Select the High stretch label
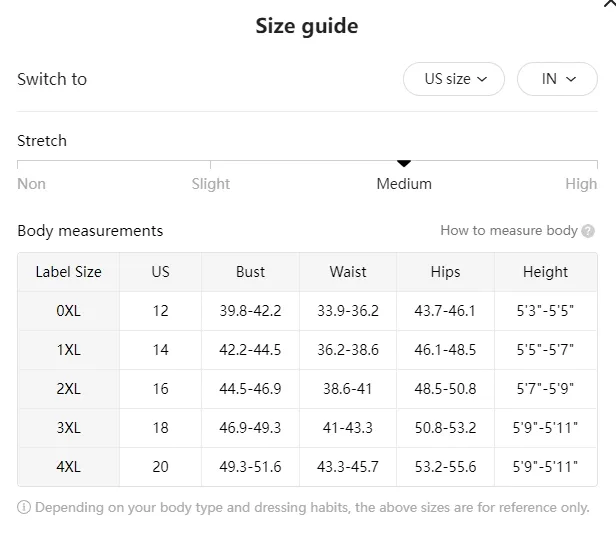Image resolution: width=616 pixels, height=543 pixels. [x=581, y=184]
